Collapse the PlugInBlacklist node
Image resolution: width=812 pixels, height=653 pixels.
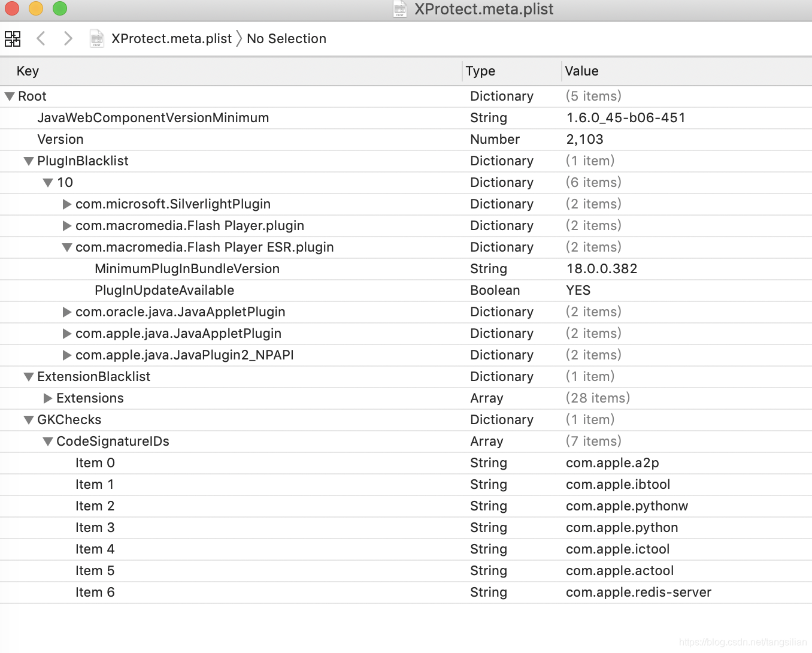click(x=29, y=161)
